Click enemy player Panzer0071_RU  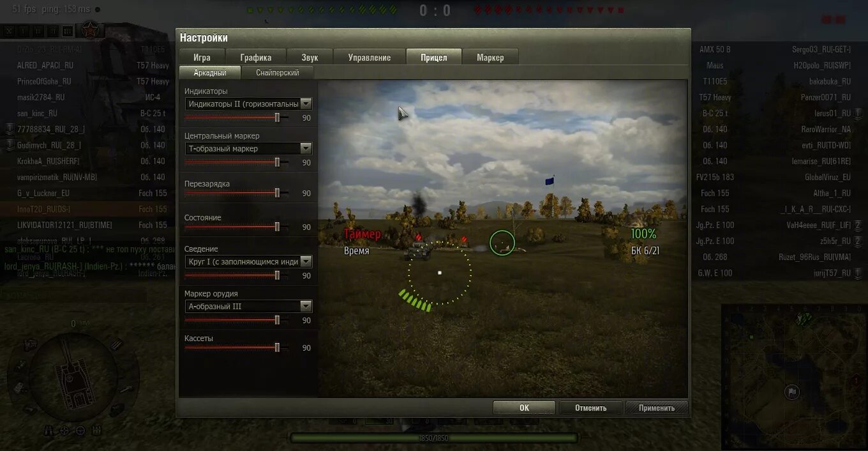click(826, 97)
